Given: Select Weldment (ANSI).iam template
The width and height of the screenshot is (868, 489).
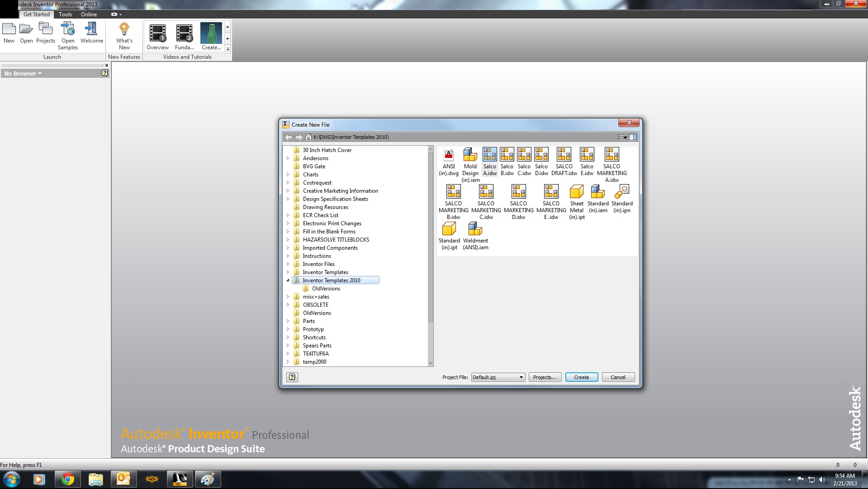Looking at the screenshot, I should tap(475, 236).
